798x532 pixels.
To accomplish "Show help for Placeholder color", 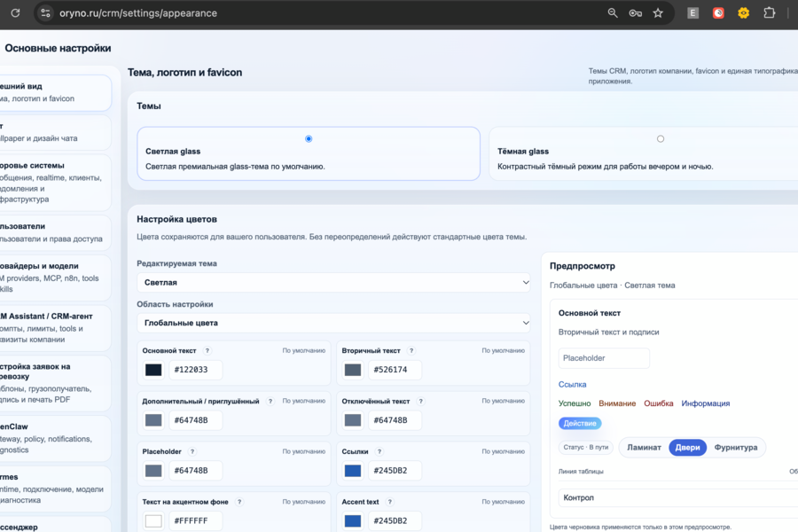I will point(192,451).
